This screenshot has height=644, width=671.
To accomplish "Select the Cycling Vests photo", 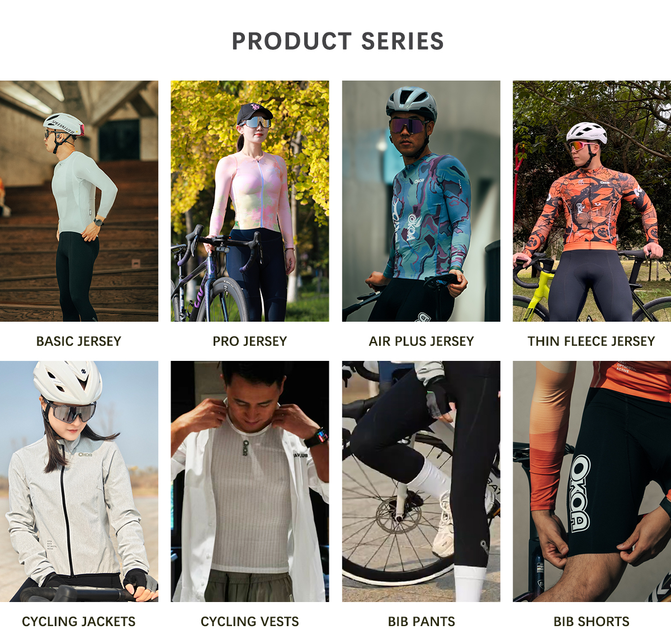I will point(250,481).
